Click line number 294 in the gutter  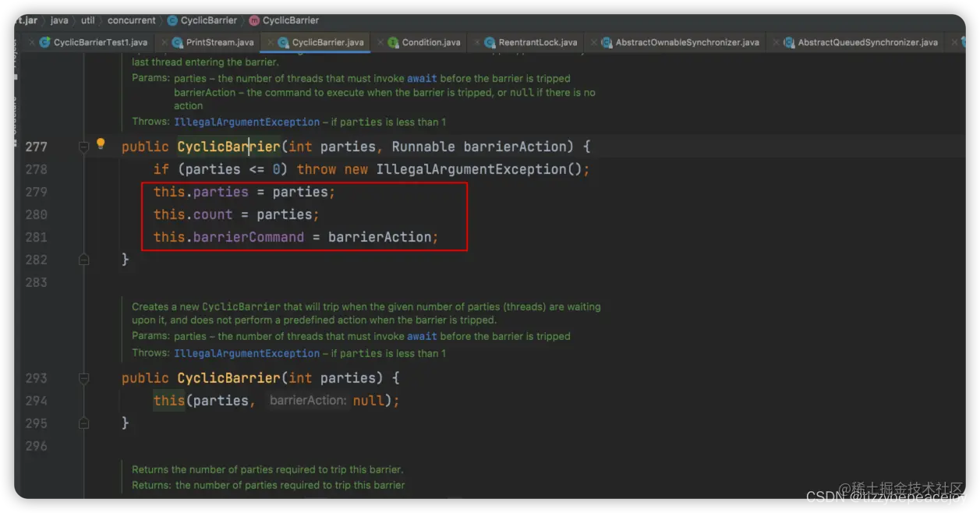[x=36, y=401]
